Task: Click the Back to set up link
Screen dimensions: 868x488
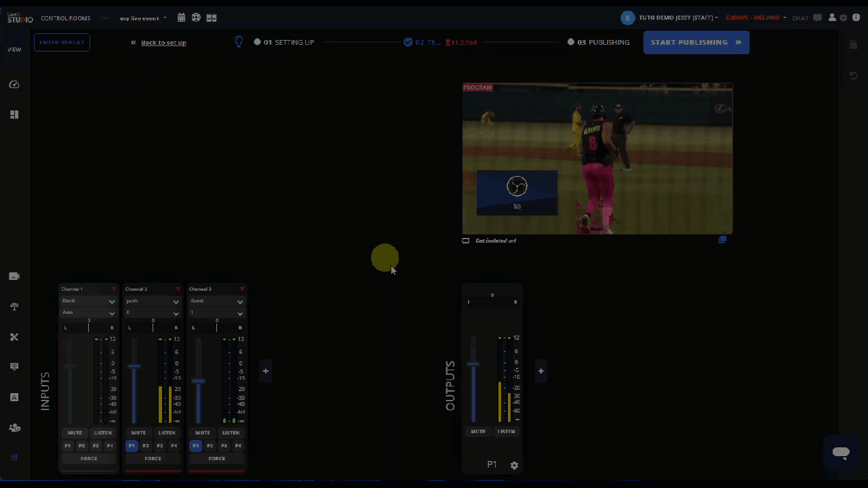Action: click(163, 43)
